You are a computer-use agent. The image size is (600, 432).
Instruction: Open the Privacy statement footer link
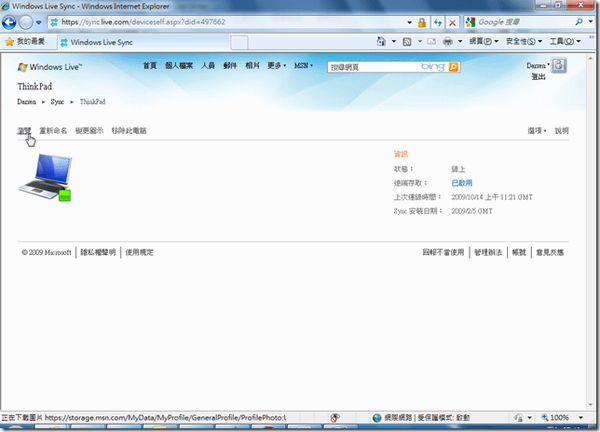click(98, 252)
